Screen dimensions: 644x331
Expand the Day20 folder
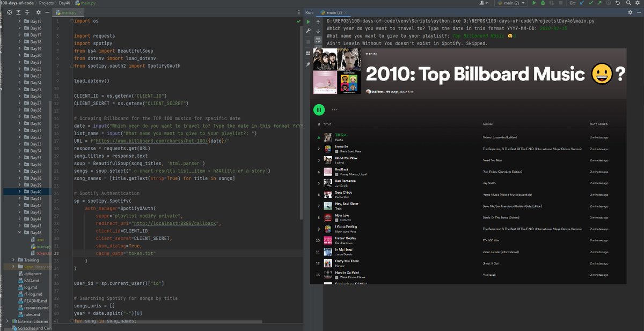tap(20, 55)
